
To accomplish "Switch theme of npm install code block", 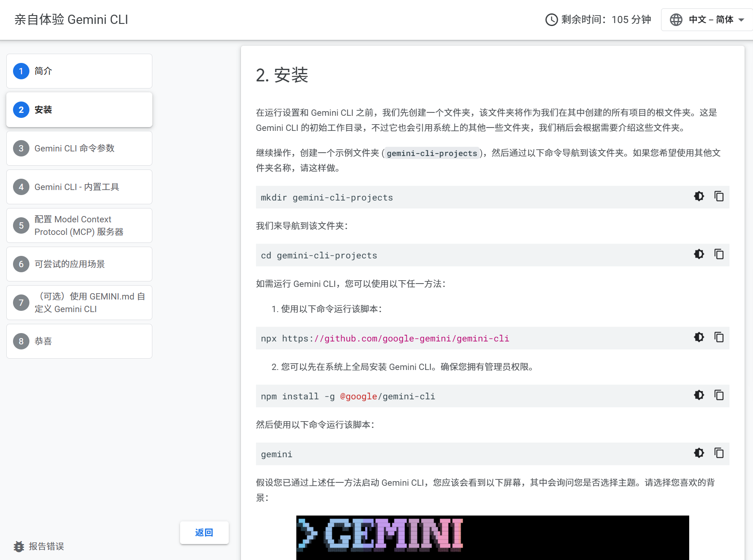I will pos(699,395).
